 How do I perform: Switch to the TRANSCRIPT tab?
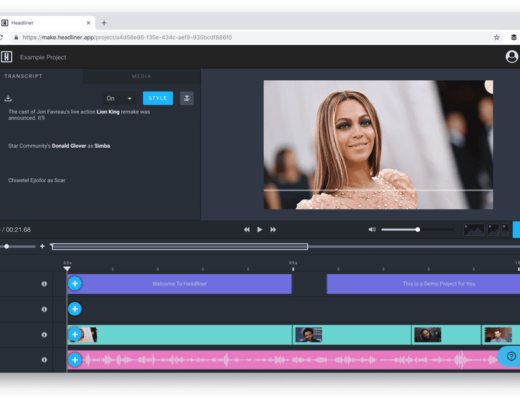(x=23, y=76)
